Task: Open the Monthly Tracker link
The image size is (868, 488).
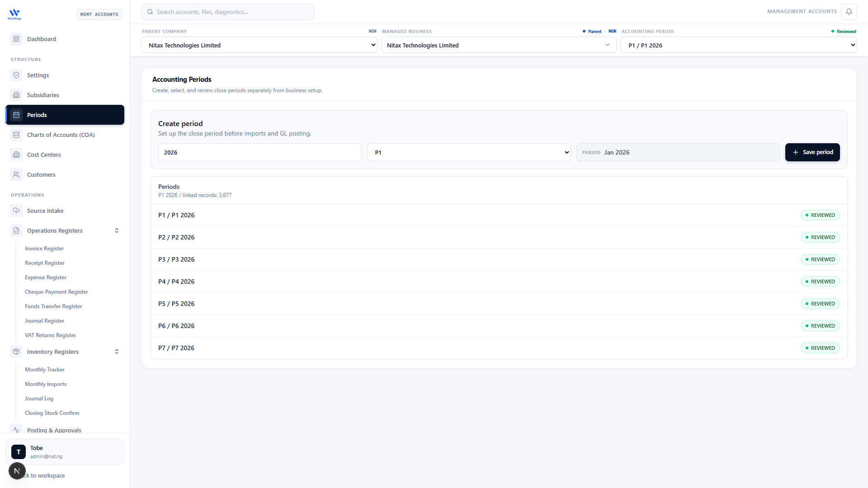Action: coord(45,370)
